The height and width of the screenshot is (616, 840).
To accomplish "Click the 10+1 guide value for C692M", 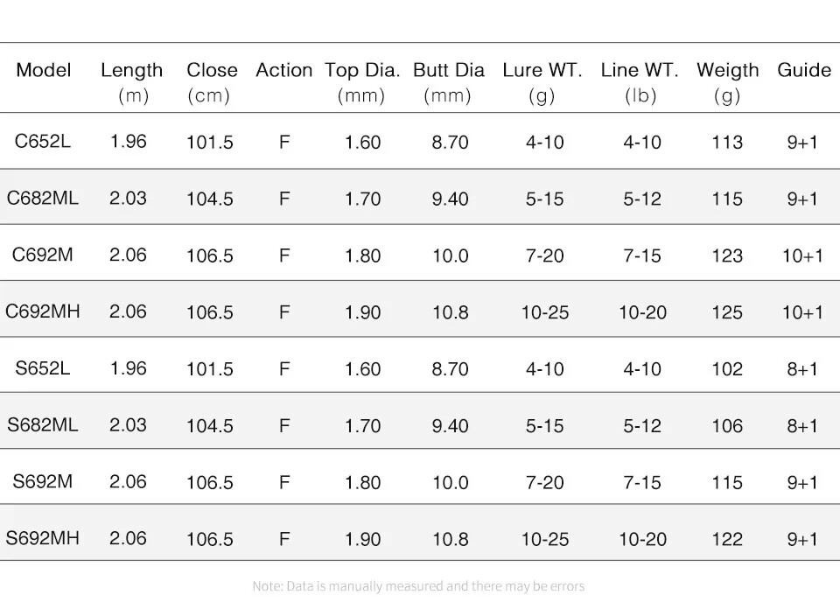I will pyautogui.click(x=802, y=255).
